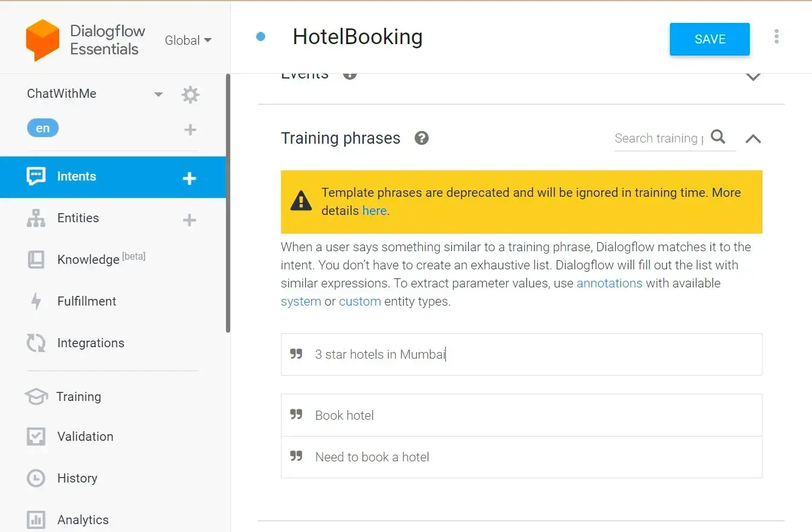The image size is (812, 532).
Task: Follow the 'here' link in the warning
Action: [374, 211]
